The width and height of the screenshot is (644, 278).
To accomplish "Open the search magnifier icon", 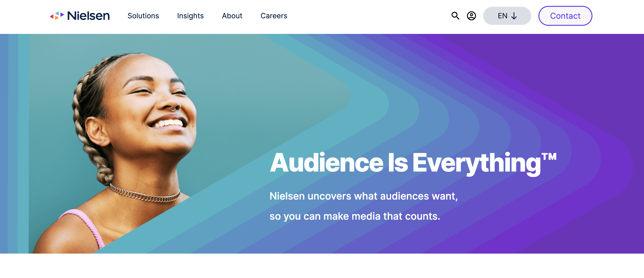I will (x=455, y=16).
